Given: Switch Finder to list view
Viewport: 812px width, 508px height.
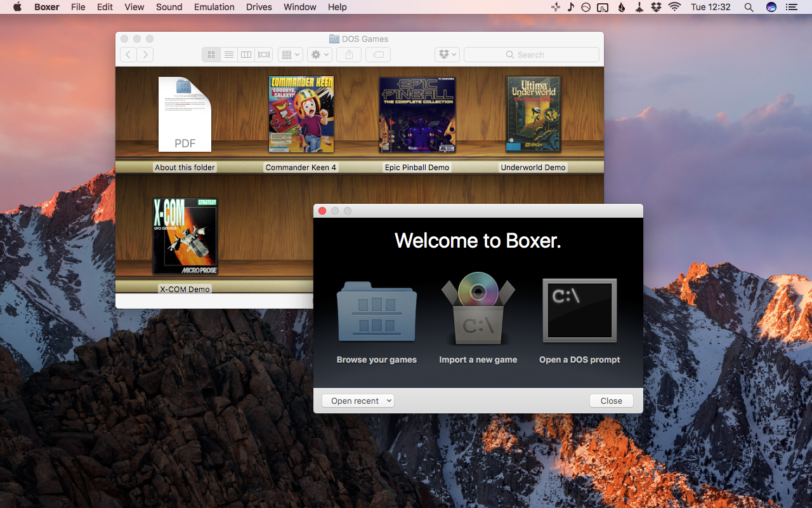Looking at the screenshot, I should [229, 55].
